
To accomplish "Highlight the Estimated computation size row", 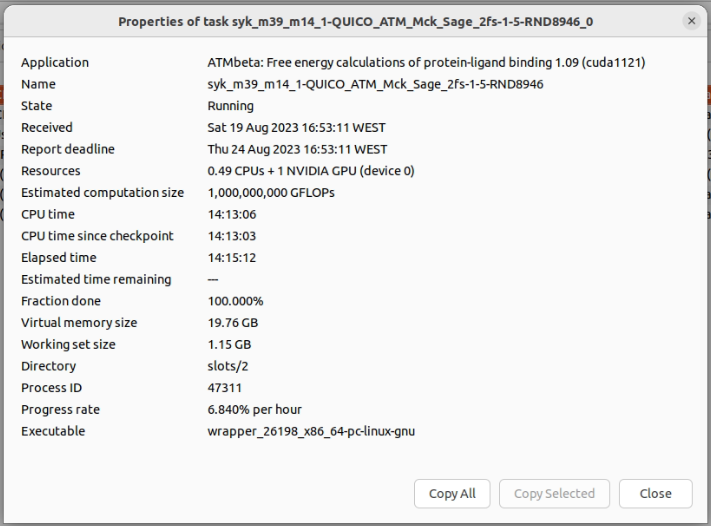I will pyautogui.click(x=102, y=193).
